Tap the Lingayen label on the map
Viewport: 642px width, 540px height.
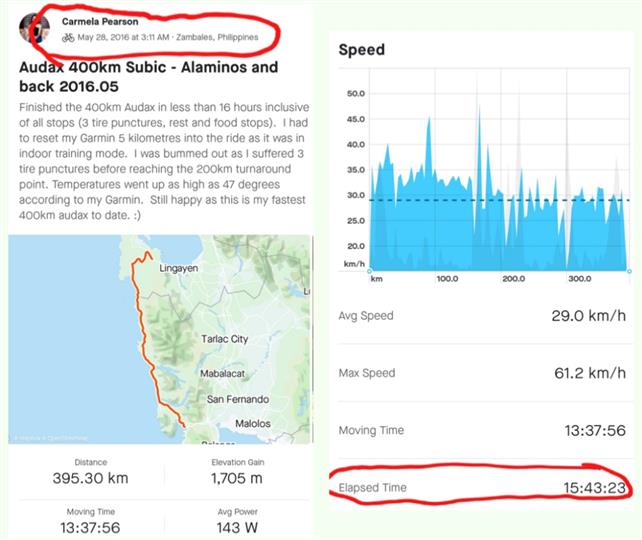coord(182,270)
